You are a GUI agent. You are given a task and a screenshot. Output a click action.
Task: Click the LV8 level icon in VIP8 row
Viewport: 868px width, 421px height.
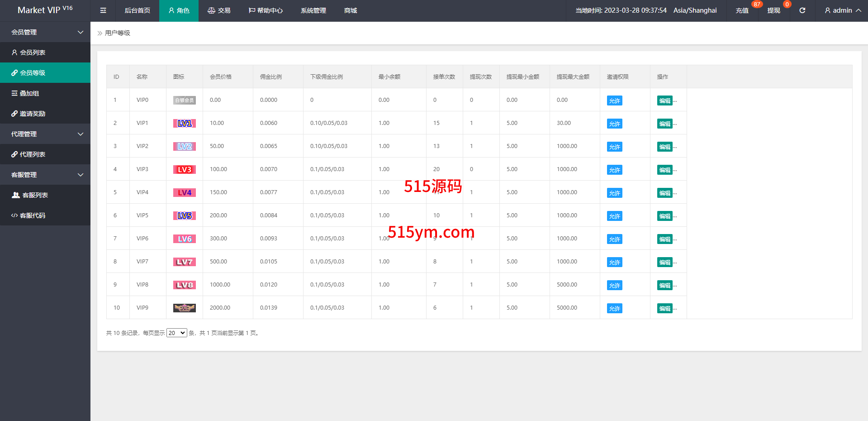pyautogui.click(x=184, y=285)
